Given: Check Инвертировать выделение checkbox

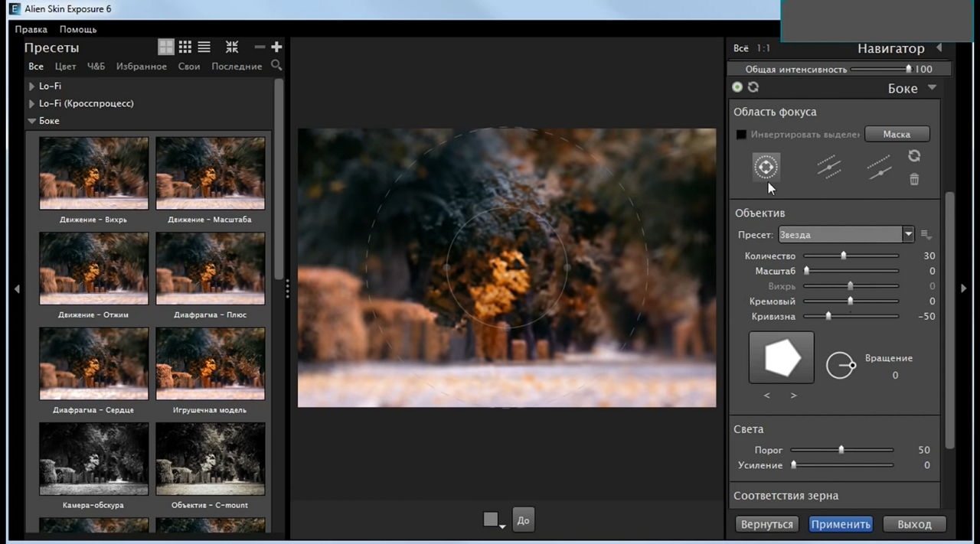Looking at the screenshot, I should pyautogui.click(x=741, y=135).
